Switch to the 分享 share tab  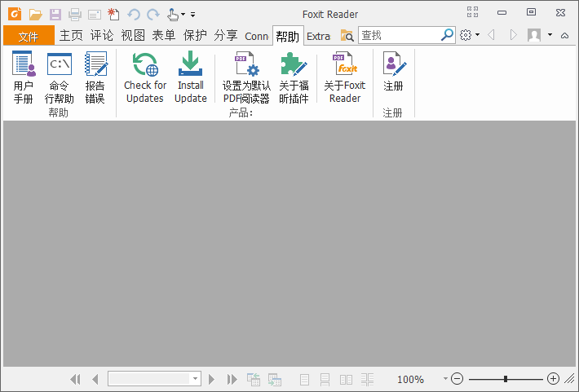pyautogui.click(x=226, y=35)
